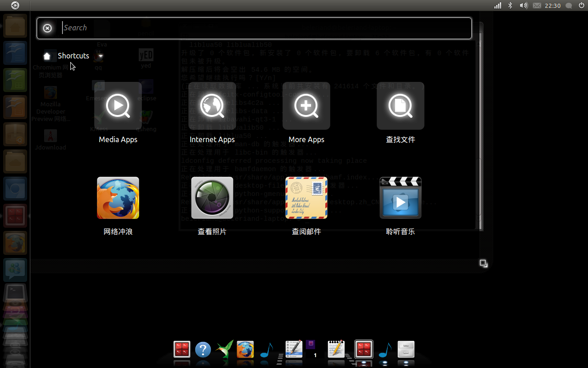This screenshot has height=368, width=588.
Task: Open the chat bubble status indicator
Action: [569, 6]
